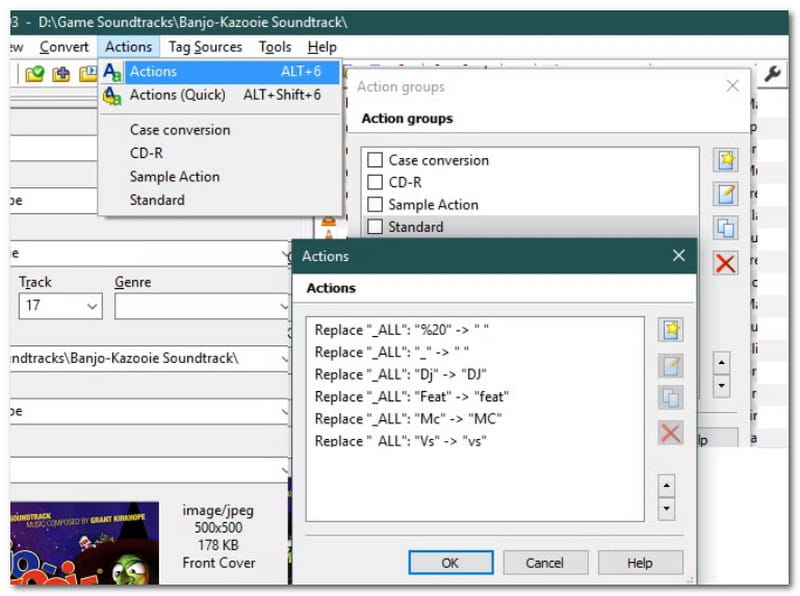Viewport: 800px width, 596px height.
Task: Click the add folder toolbar icon
Action: coord(61,74)
